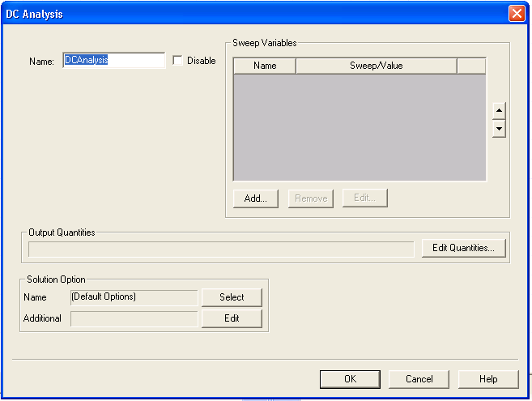Click the Output Quantities text field
Screen dimensions: 532x401
[221, 249]
